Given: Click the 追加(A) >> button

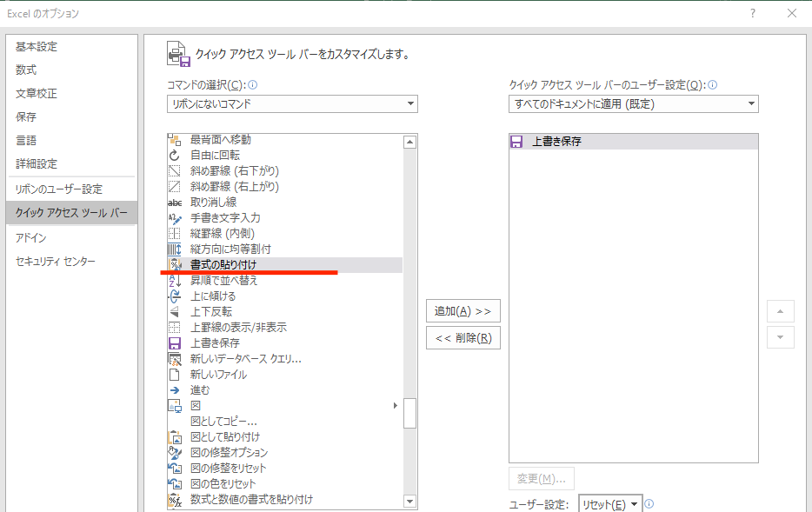Looking at the screenshot, I should coord(463,311).
